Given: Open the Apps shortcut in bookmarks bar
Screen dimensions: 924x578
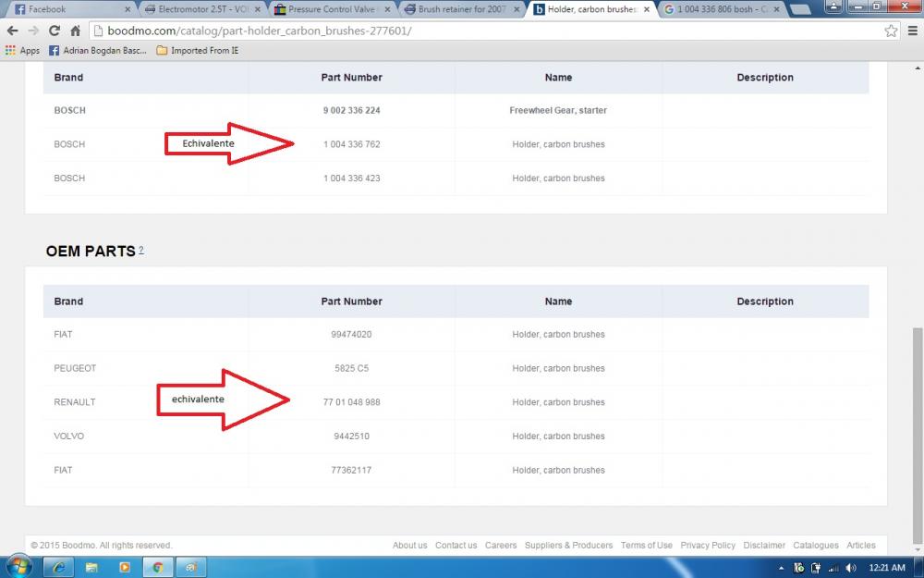Looking at the screenshot, I should pyautogui.click(x=22, y=51).
